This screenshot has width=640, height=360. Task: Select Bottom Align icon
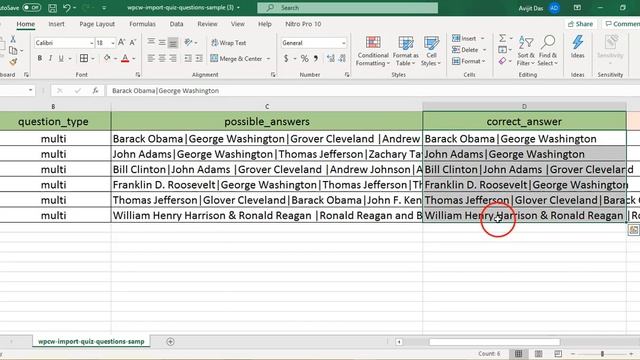pos(173,42)
